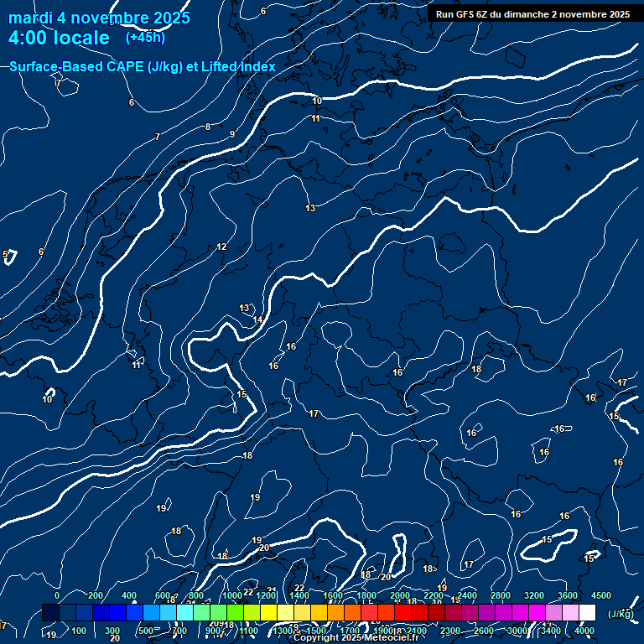Image resolution: width=644 pixels, height=644 pixels.
Task: Click the contour label '5' inside the small closed contour
Action: pyautogui.click(x=5, y=254)
